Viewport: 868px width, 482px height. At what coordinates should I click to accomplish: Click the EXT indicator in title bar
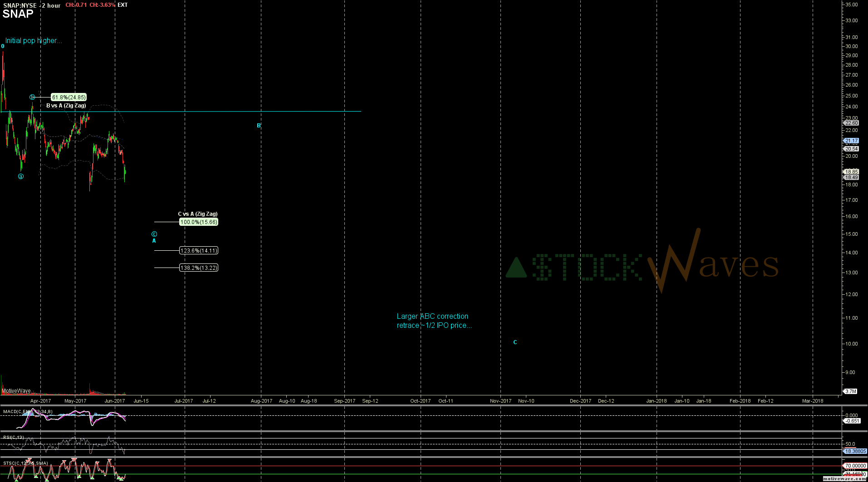click(123, 5)
